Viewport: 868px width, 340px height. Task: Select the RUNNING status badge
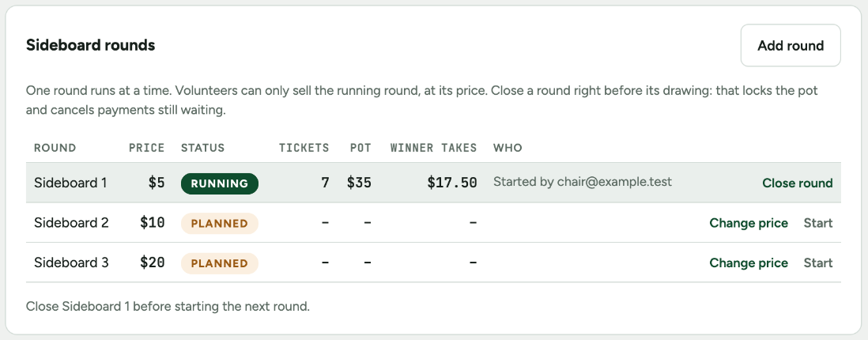220,184
